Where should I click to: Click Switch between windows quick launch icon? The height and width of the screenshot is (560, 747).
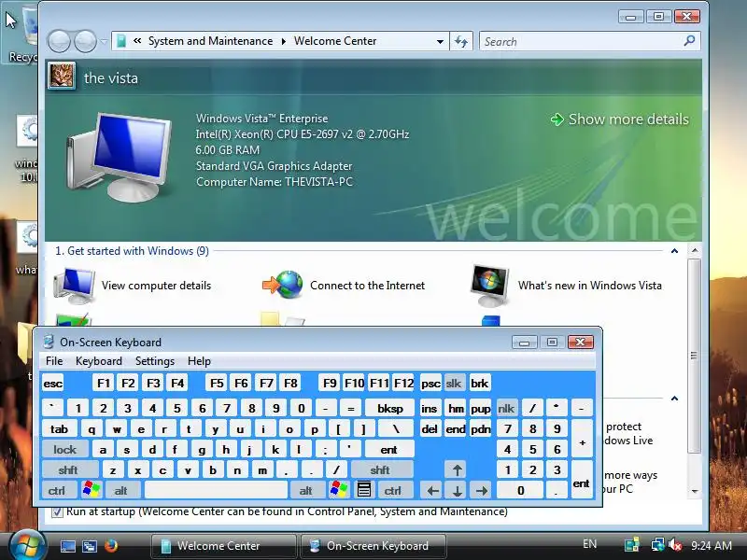pyautogui.click(x=89, y=546)
